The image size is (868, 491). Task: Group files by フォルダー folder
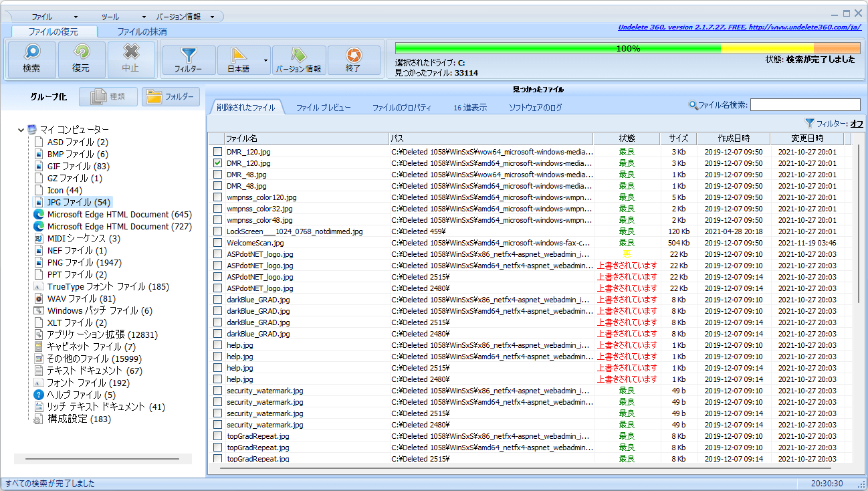171,96
